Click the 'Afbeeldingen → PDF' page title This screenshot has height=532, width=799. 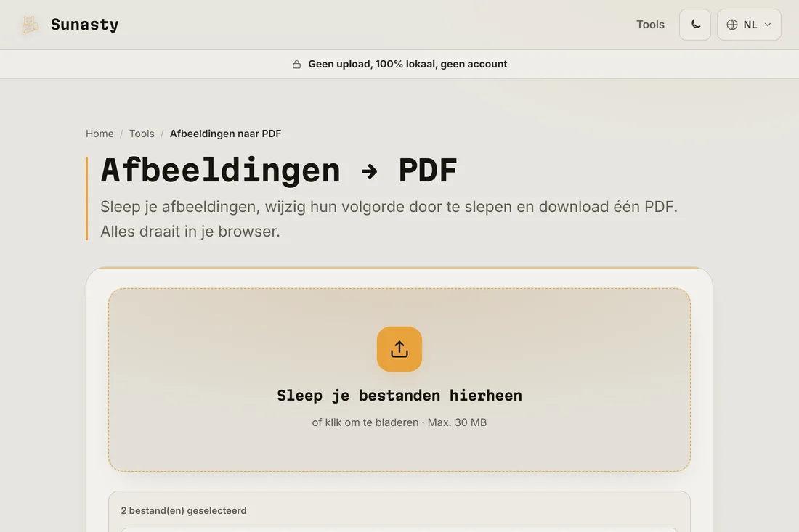[x=279, y=170]
